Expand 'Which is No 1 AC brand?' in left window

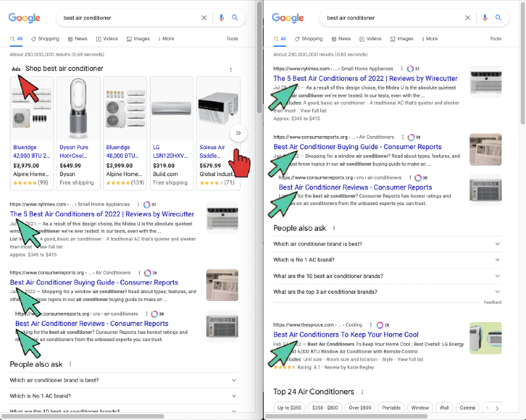124,396
